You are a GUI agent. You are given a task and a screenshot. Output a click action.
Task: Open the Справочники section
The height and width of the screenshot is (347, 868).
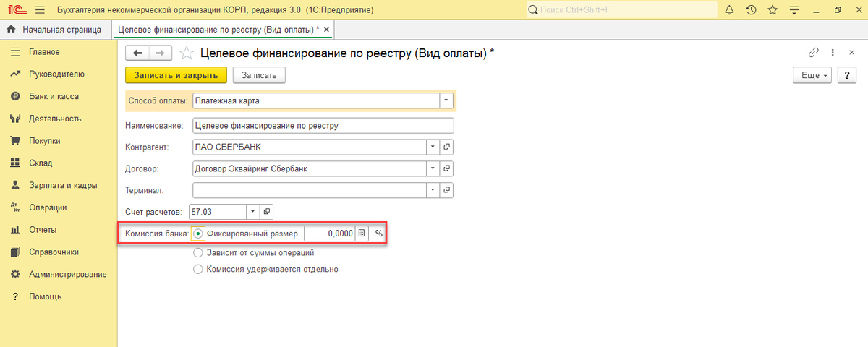click(54, 252)
